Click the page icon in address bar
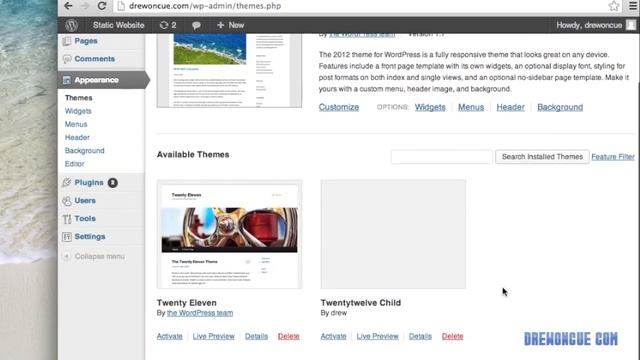The width and height of the screenshot is (640, 360). [121, 6]
